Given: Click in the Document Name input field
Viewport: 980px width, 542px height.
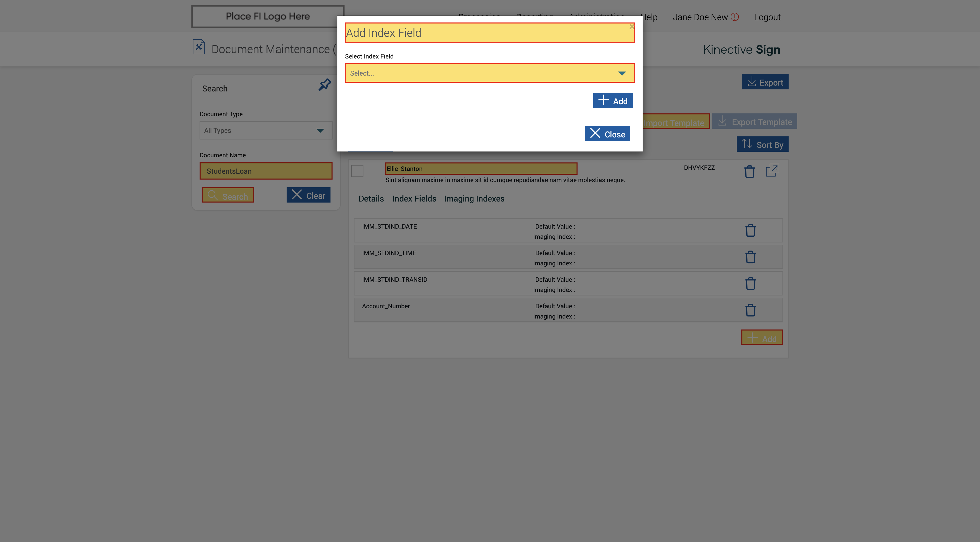Looking at the screenshot, I should 265,171.
